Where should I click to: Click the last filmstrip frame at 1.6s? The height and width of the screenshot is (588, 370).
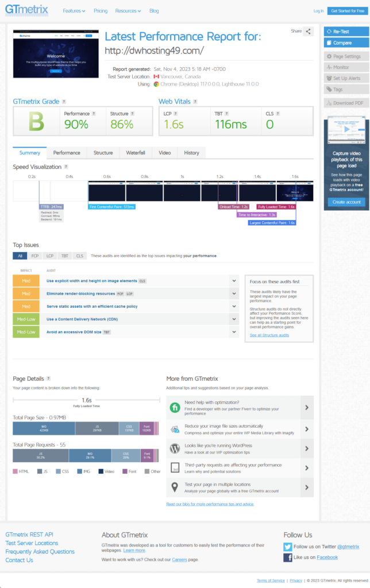(x=295, y=191)
